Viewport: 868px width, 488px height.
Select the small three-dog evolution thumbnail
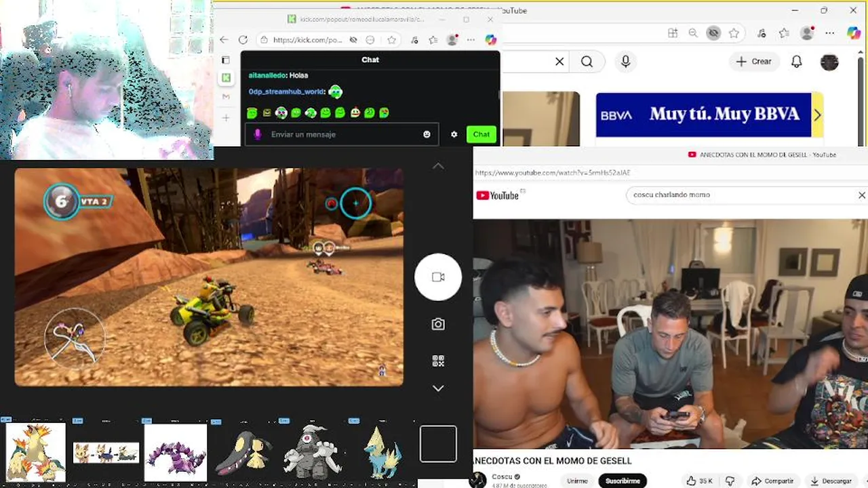coord(106,452)
